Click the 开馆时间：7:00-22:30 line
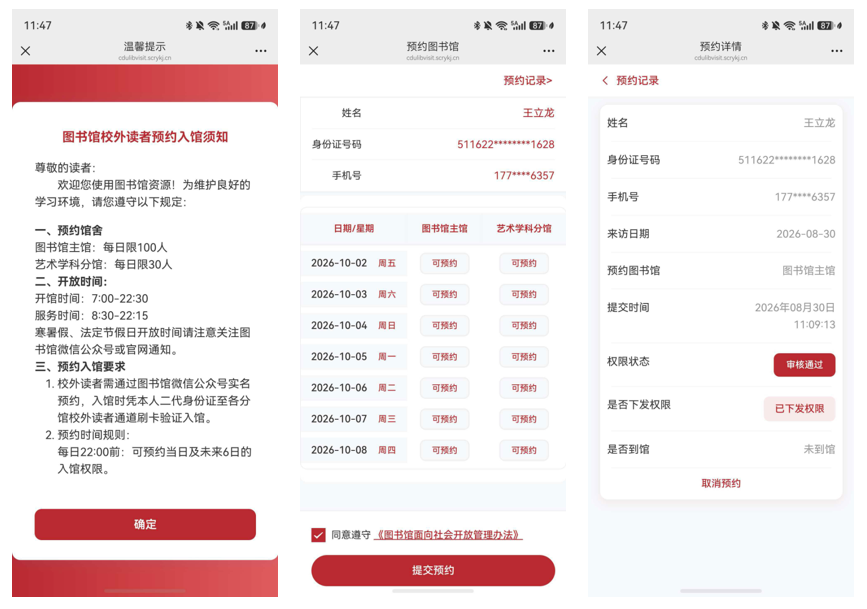The width and height of the screenshot is (867, 609). point(92,299)
